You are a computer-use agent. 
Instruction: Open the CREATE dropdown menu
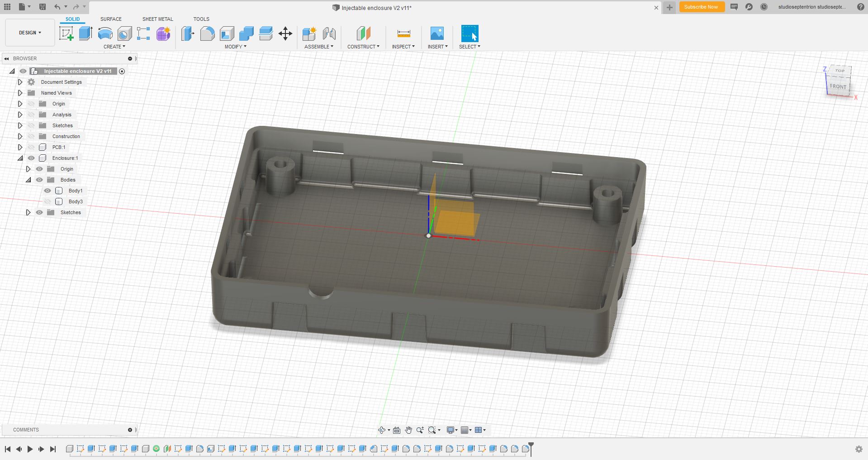pos(115,47)
